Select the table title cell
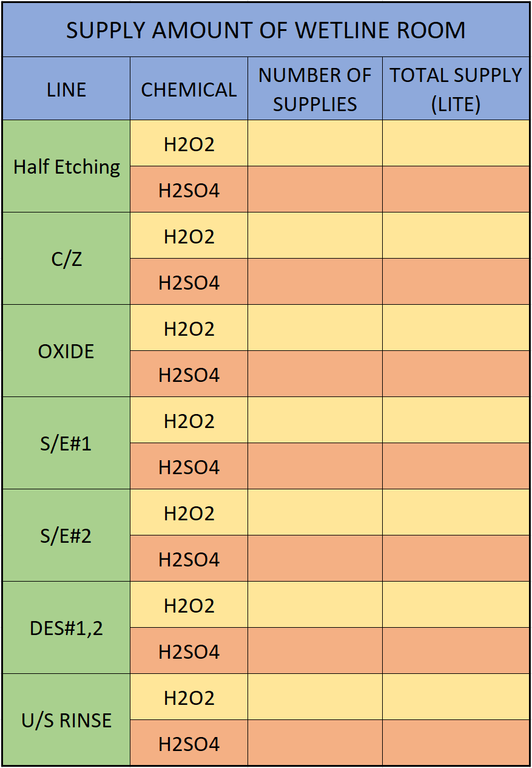 click(x=266, y=30)
